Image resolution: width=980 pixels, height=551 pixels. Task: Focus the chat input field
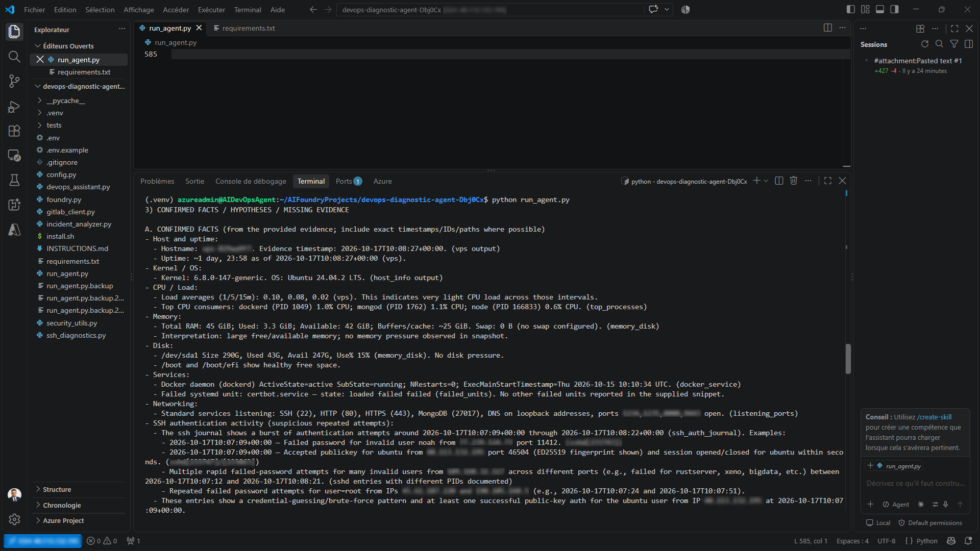coord(915,483)
